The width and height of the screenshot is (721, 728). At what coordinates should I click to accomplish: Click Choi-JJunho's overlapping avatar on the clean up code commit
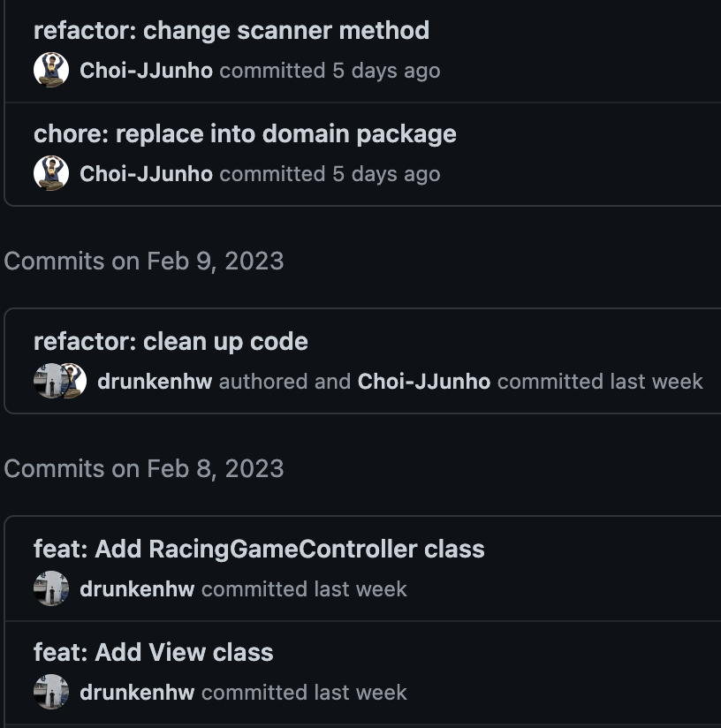[74, 382]
